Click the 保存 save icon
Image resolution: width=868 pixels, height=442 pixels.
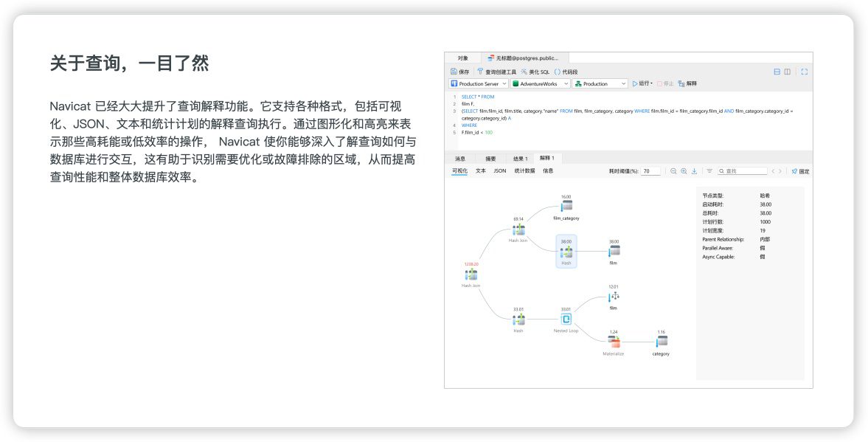[460, 72]
